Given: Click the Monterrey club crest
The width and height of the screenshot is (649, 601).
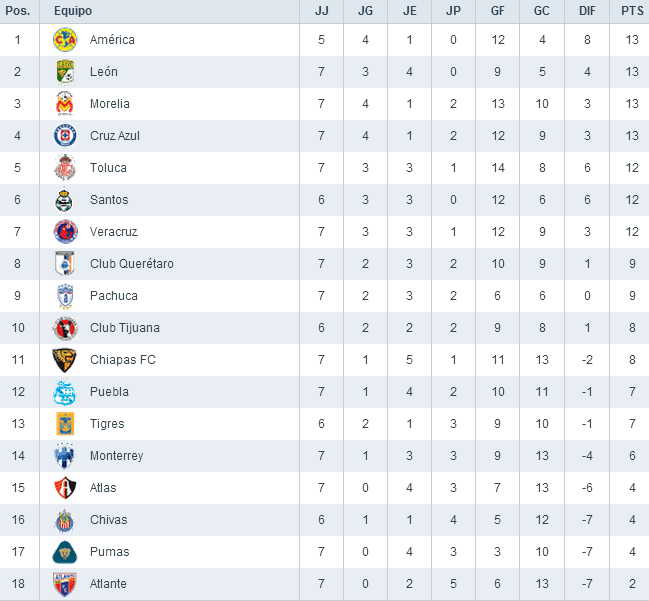Looking at the screenshot, I should 65,456.
